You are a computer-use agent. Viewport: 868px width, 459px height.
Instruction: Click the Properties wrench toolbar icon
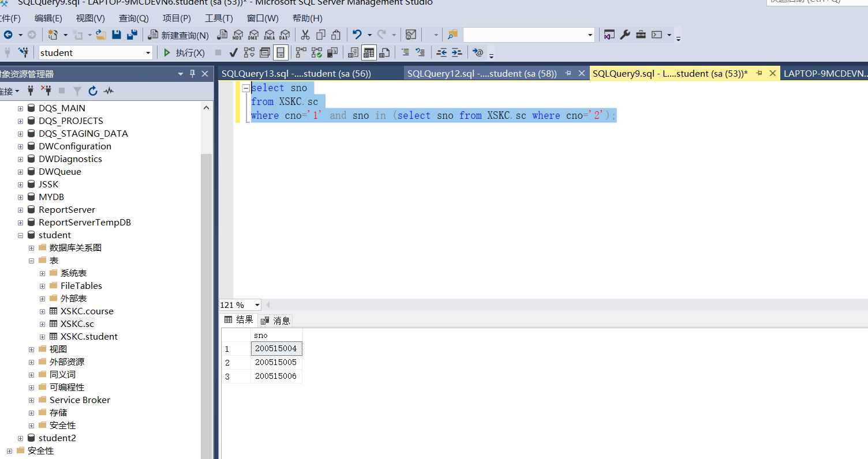coord(625,35)
